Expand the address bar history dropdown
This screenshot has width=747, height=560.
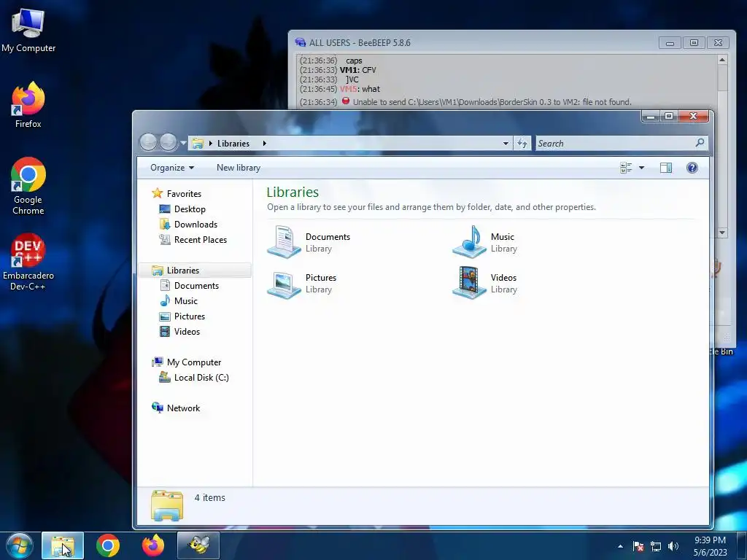pyautogui.click(x=506, y=144)
